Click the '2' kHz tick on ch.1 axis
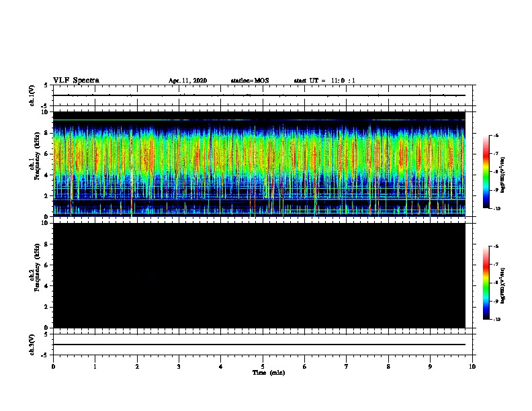532x411 pixels. pyautogui.click(x=46, y=196)
